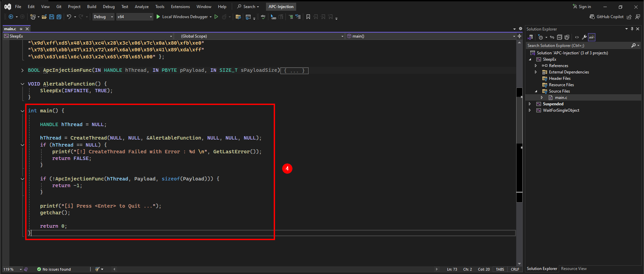Open the SleepEx project scope dropdown

pos(88,36)
